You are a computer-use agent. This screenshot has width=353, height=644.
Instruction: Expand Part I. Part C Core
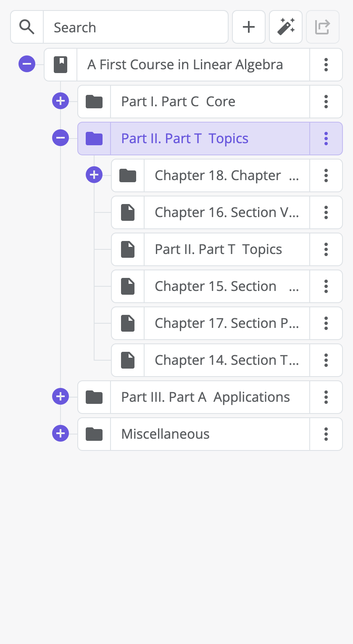[x=61, y=102]
